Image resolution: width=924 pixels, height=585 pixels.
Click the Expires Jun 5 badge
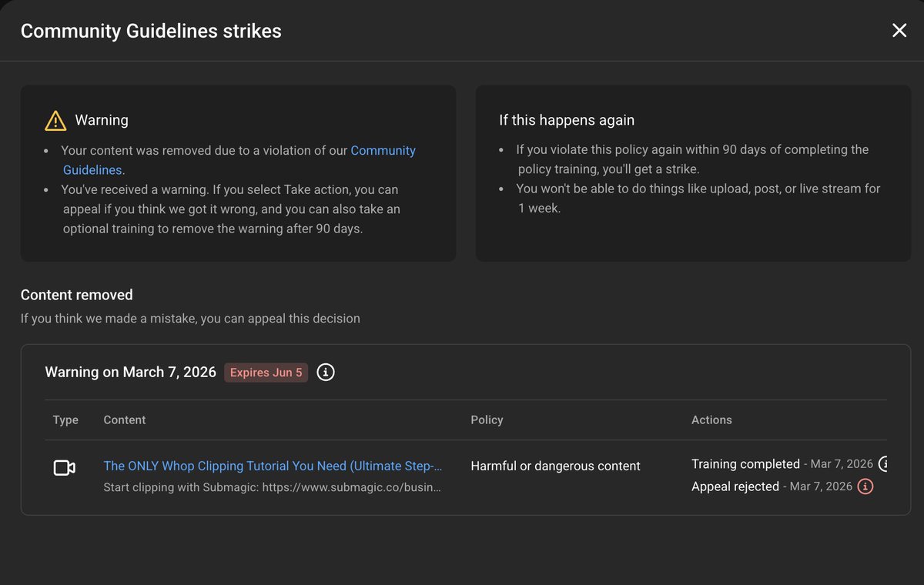(x=266, y=373)
